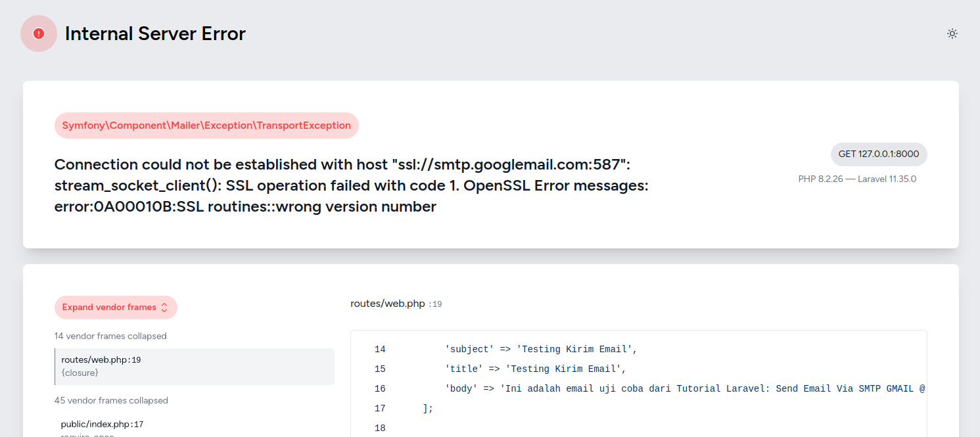Screen dimensions: 980x437
Task: Open the routes/web.php file heading link
Action: point(388,303)
